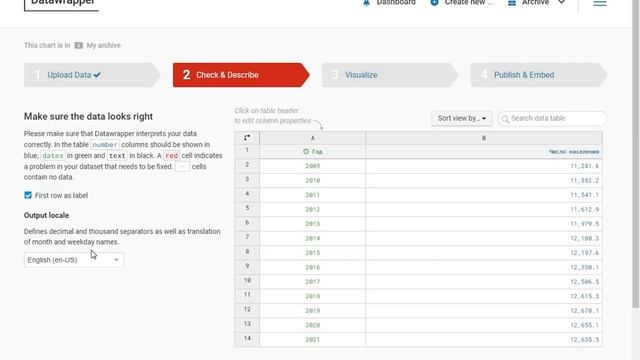The height and width of the screenshot is (360, 640).
Task: Click the Число населения header cell
Action: pos(484,152)
